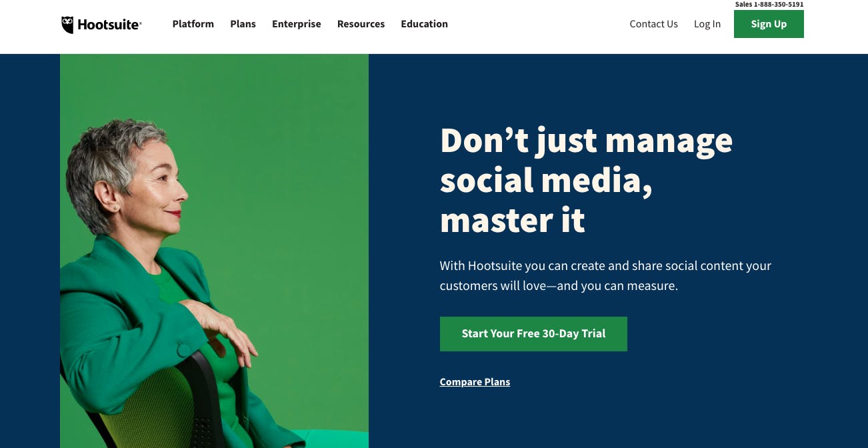Viewport: 868px width, 448px height.
Task: Select the Enterprise menu item
Action: click(x=297, y=24)
